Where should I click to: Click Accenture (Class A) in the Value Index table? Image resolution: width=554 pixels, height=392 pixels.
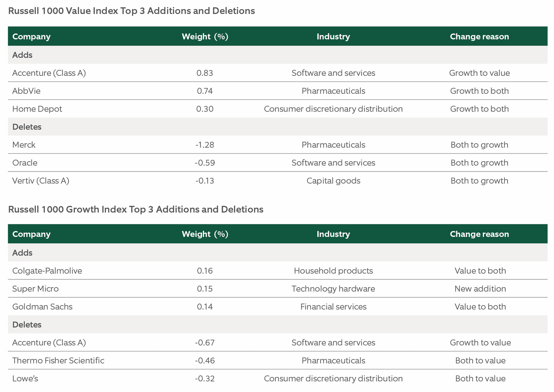pos(49,73)
